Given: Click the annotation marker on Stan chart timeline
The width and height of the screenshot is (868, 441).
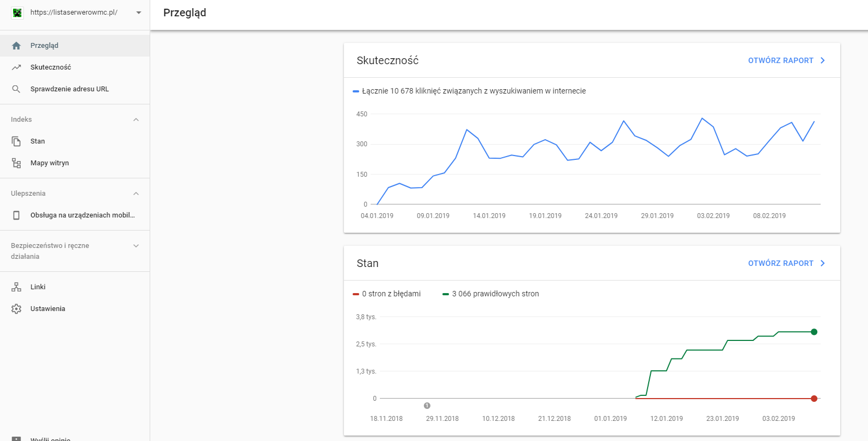Looking at the screenshot, I should coord(427,406).
